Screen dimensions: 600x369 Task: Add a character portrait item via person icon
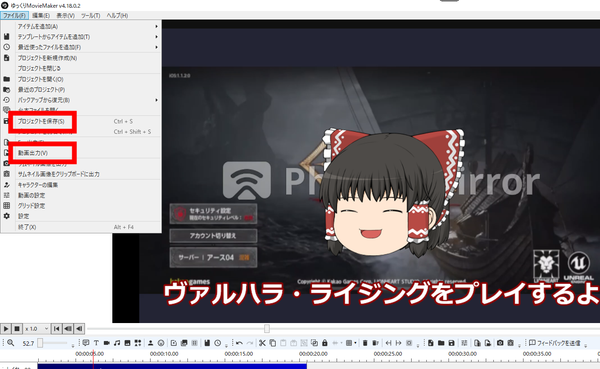coord(150,343)
